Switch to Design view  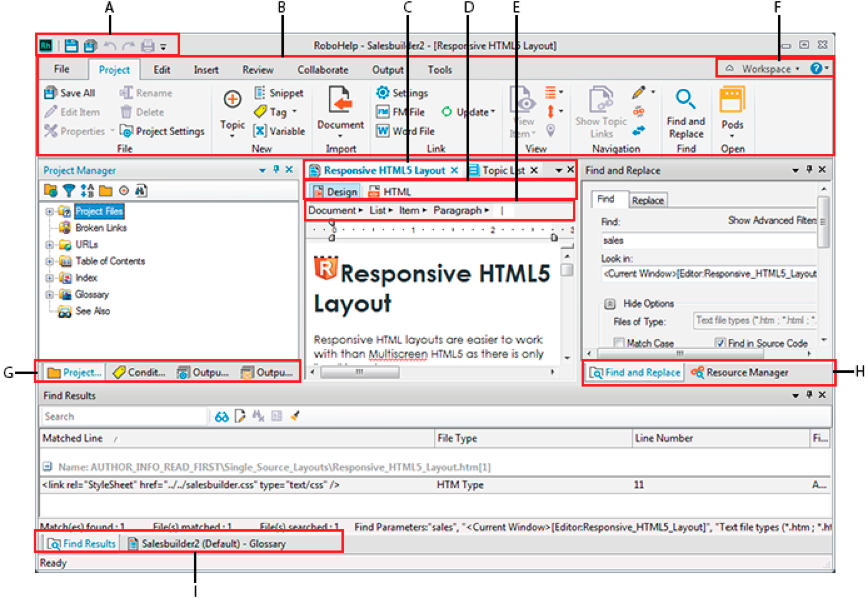[335, 192]
